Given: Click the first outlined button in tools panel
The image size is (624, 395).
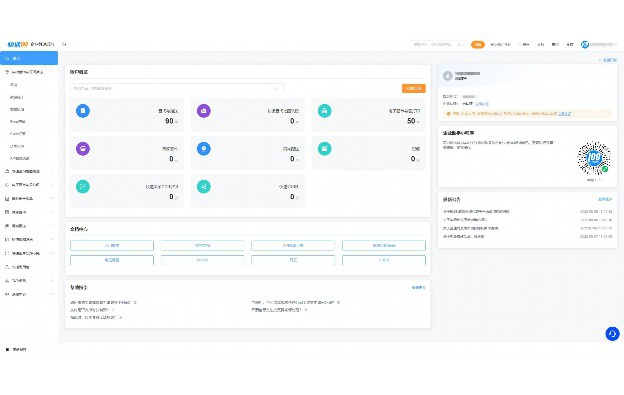Looking at the screenshot, I should 112,245.
